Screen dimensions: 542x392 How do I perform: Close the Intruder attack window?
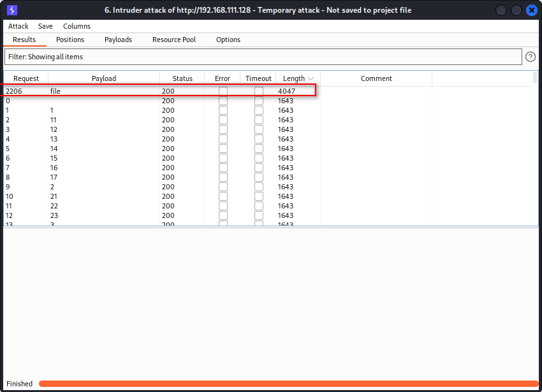[x=532, y=10]
